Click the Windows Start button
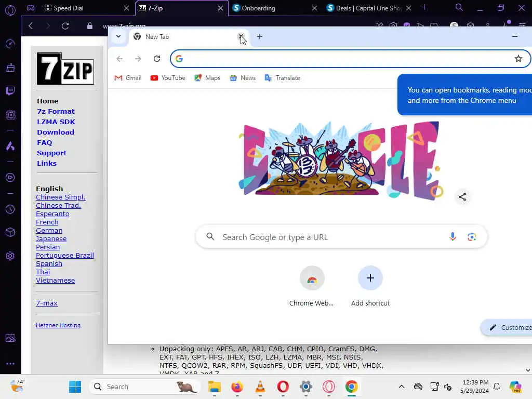The height and width of the screenshot is (399, 532). (x=75, y=387)
